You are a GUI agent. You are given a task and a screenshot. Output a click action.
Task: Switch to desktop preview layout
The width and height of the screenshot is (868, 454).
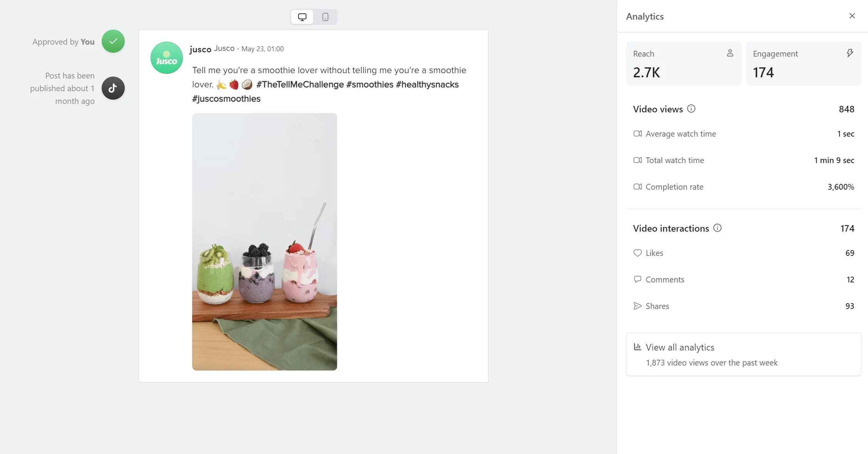coord(302,17)
